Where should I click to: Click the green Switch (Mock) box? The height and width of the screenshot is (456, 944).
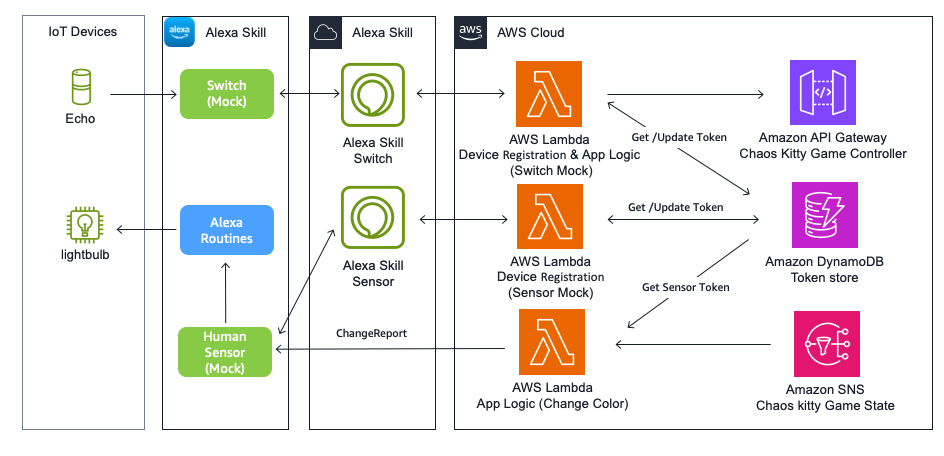click(x=227, y=93)
